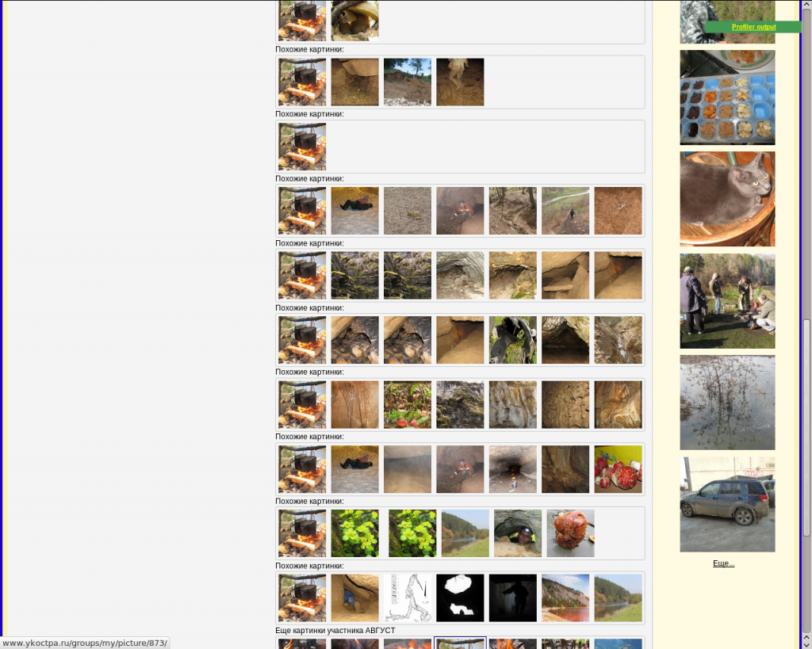Image resolution: width=812 pixels, height=649 pixels.
Task: Select the black-and-white cave opening thumbnail
Action: [460, 598]
